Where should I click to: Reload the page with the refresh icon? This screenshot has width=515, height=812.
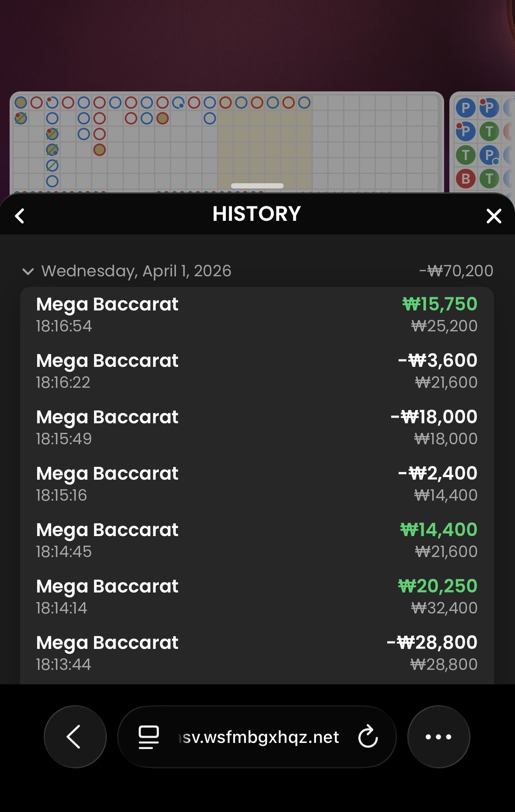point(368,737)
